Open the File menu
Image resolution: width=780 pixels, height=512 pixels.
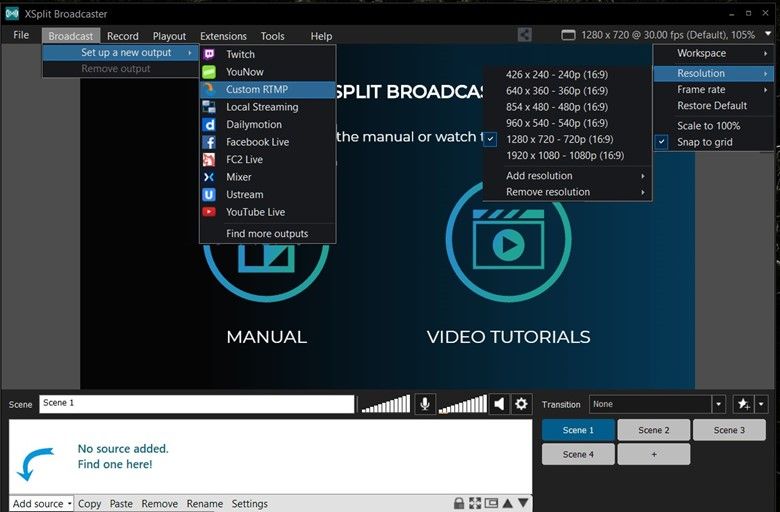pyautogui.click(x=21, y=35)
